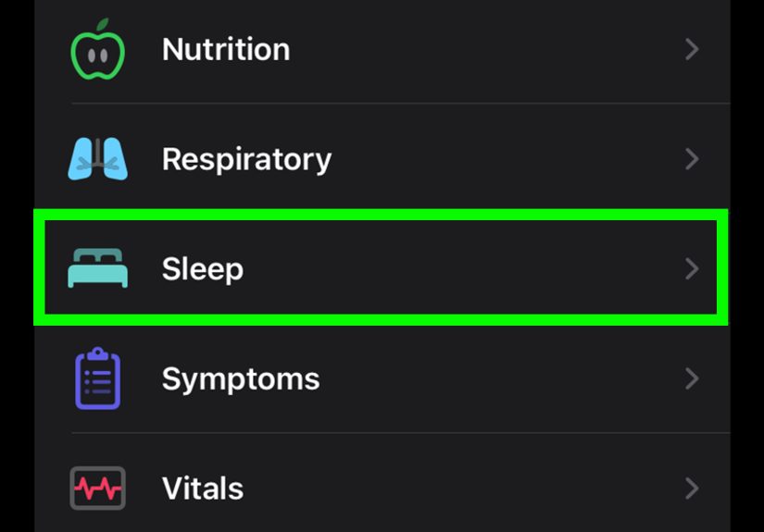Click the chevron arrow beside Symptoms
Screen dimensions: 764x532
pos(692,378)
